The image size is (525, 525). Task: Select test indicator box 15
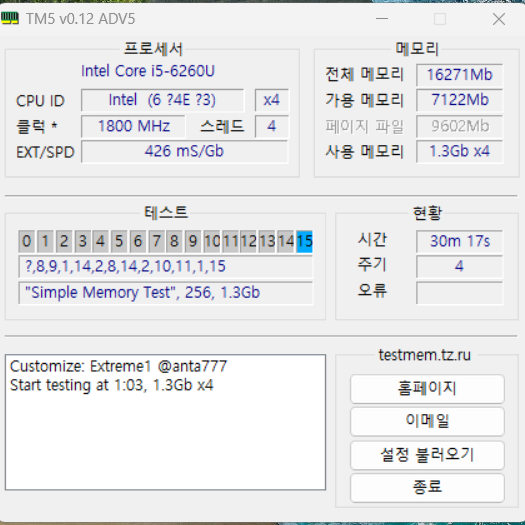coord(304,241)
